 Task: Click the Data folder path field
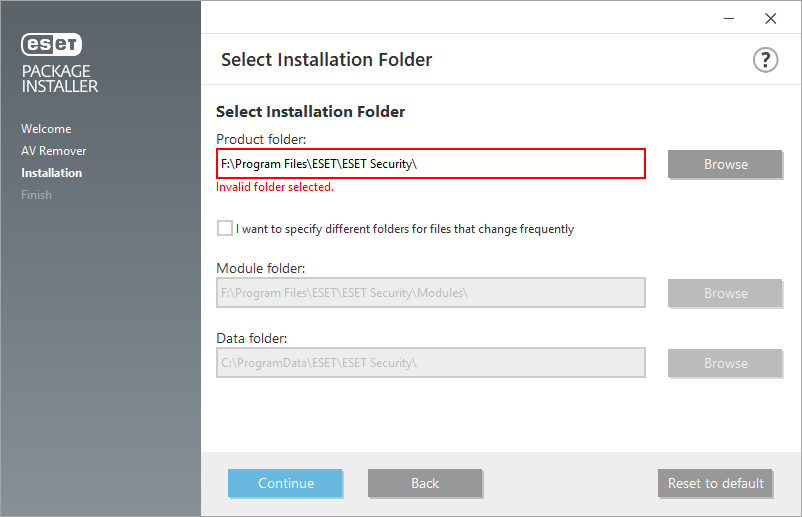[431, 363]
